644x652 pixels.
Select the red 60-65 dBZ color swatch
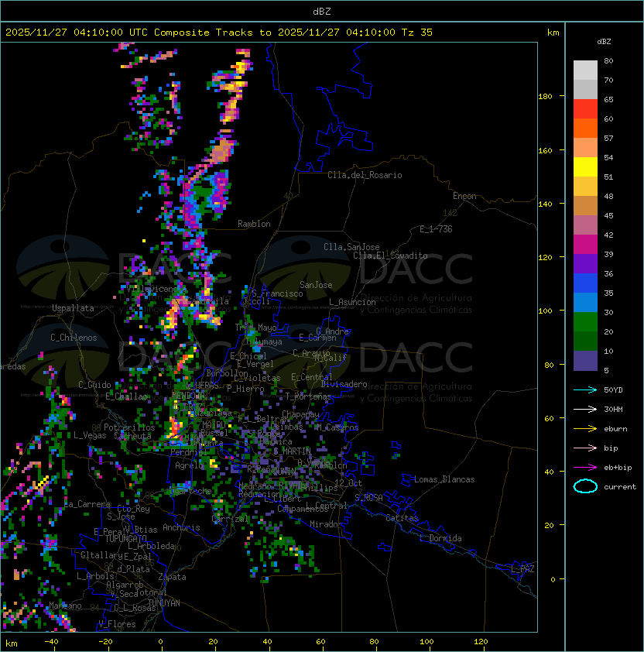click(585, 109)
